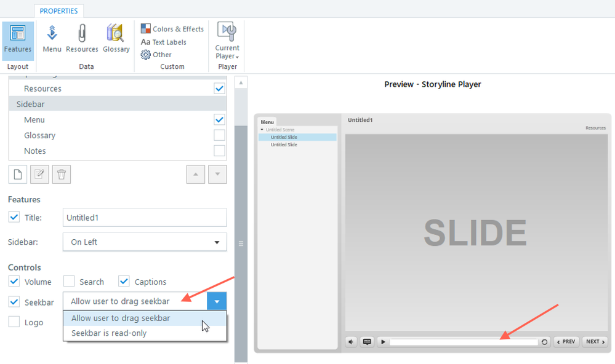This screenshot has height=364, width=615.
Task: Click the Untitled1 title in preview
Action: [360, 120]
